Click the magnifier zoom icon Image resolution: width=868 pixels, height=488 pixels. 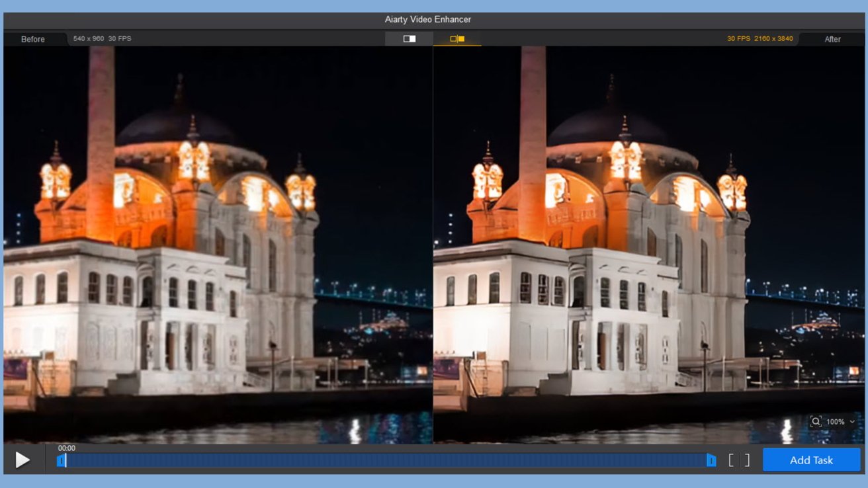816,422
